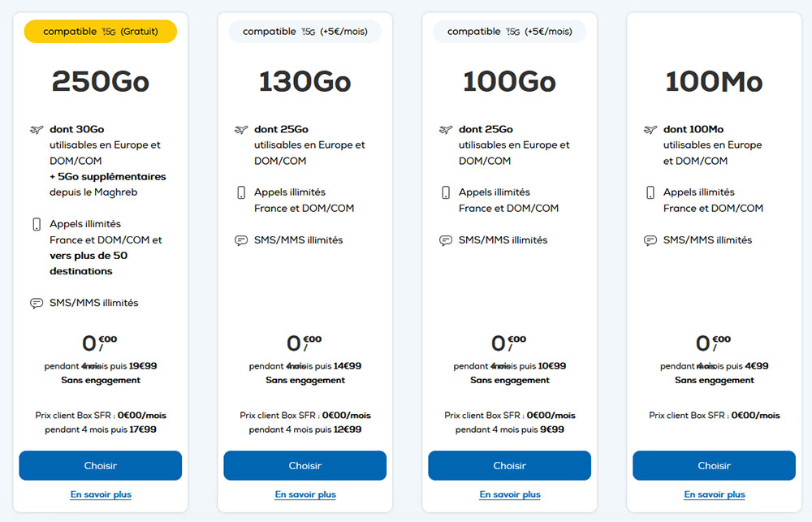Choose the 250Go plan with Choisir button

(x=101, y=465)
